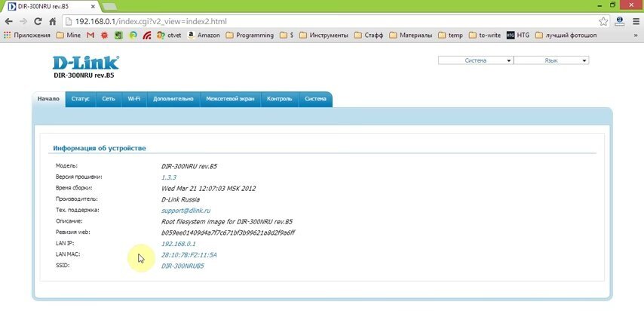Click the browser forward arrow

(23, 21)
